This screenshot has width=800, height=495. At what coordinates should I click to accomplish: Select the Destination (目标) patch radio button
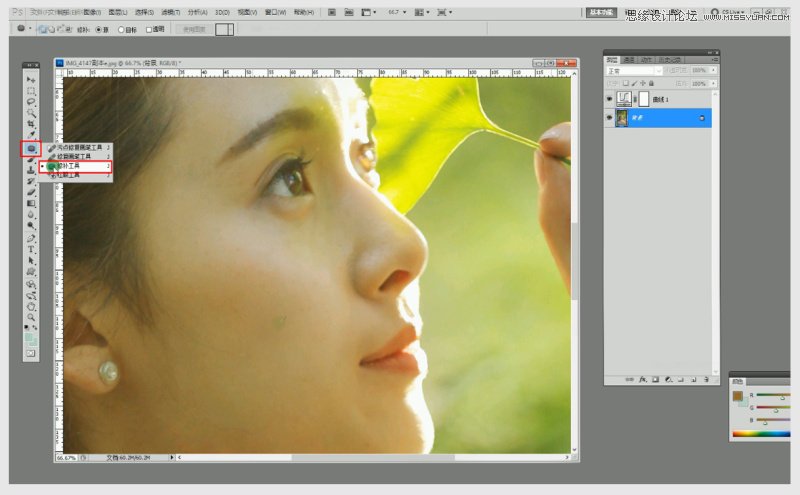[x=122, y=30]
